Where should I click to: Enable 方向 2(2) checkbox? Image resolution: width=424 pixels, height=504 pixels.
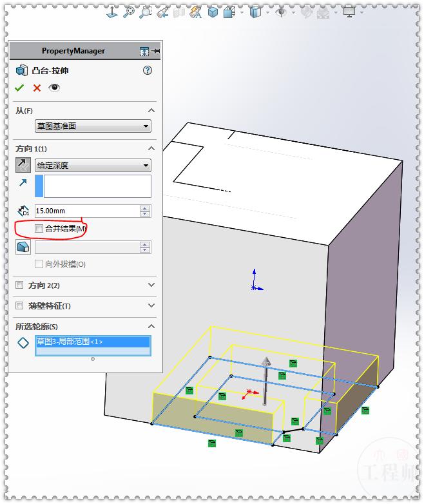[19, 285]
